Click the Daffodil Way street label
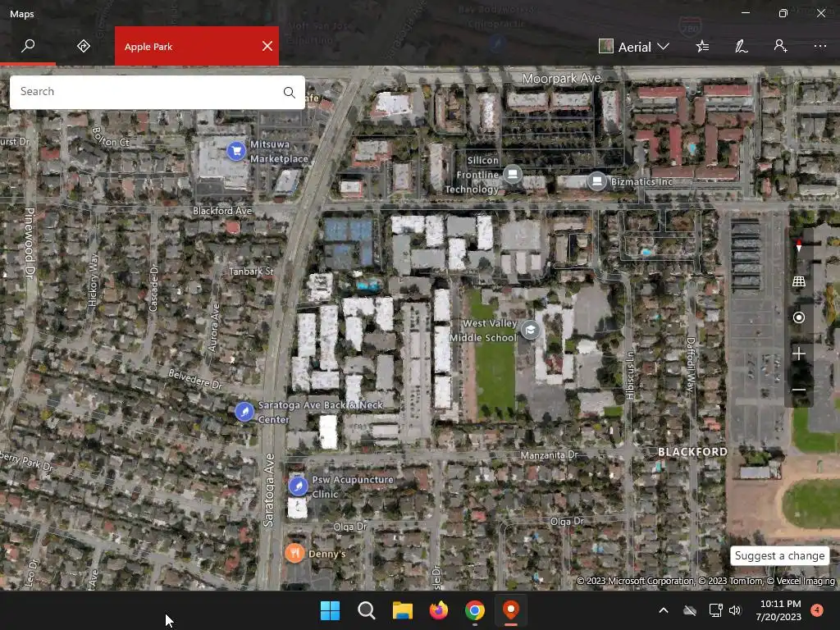This screenshot has width=840, height=630. (692, 363)
